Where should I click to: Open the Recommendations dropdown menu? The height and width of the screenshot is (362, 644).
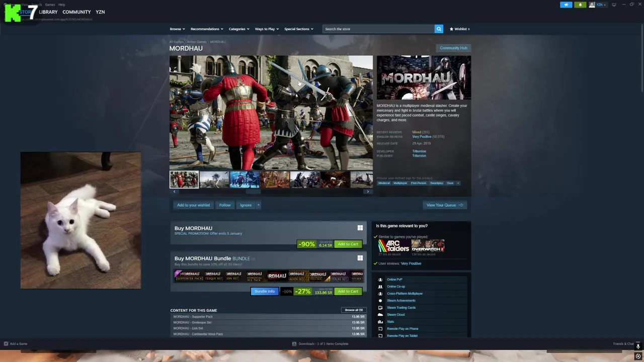point(206,29)
